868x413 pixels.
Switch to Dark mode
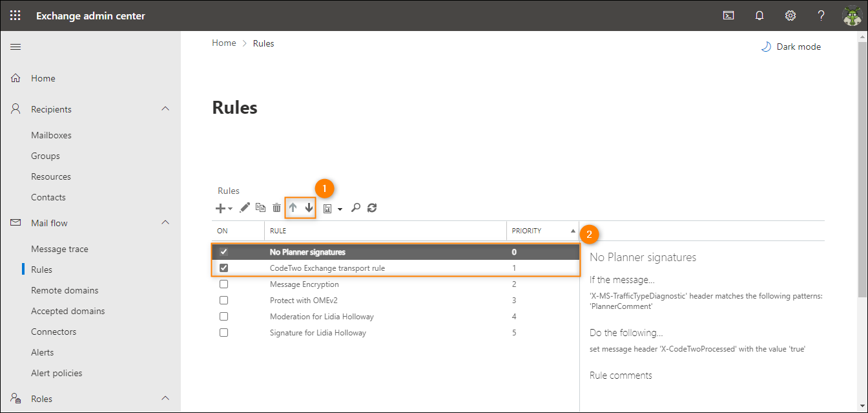(790, 46)
